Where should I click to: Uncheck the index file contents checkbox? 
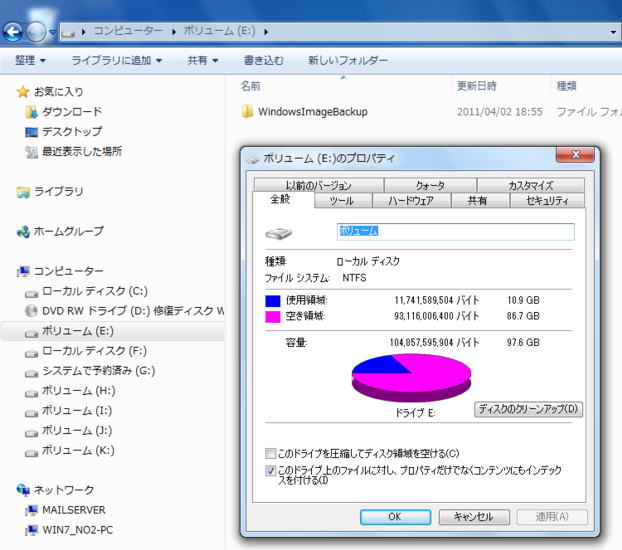click(x=271, y=470)
